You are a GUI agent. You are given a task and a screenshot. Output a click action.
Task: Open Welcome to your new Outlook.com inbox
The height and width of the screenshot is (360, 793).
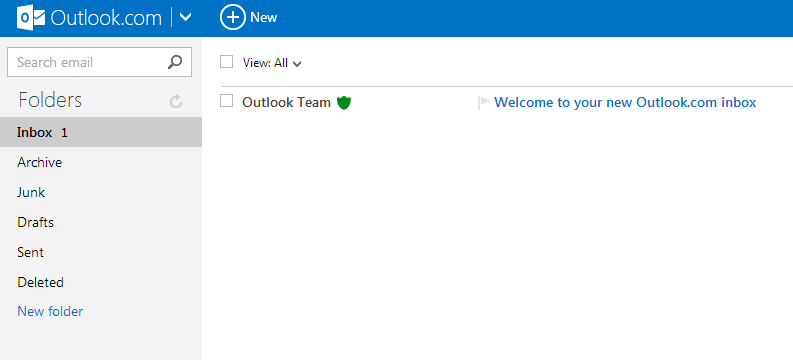click(x=625, y=103)
